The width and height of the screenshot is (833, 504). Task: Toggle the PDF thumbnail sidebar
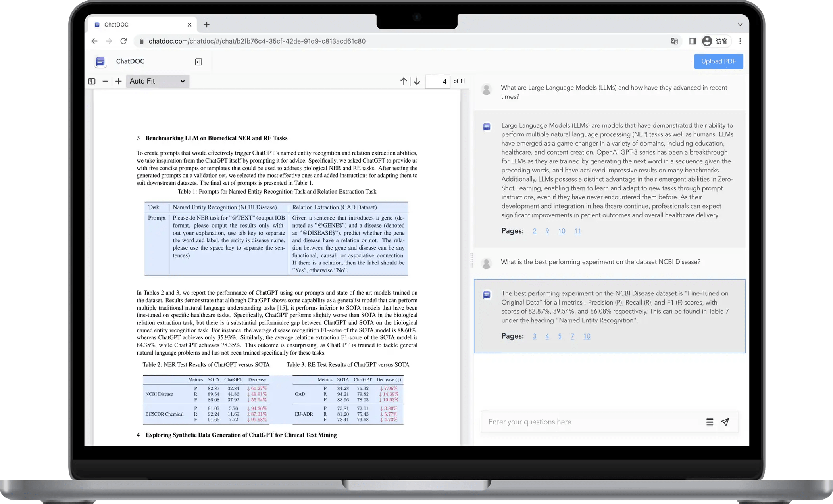tap(92, 81)
